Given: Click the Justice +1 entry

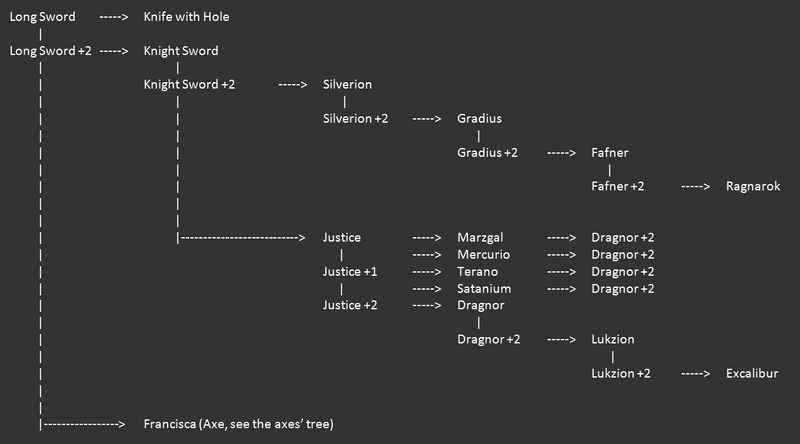Looking at the screenshot, I should tap(349, 272).
